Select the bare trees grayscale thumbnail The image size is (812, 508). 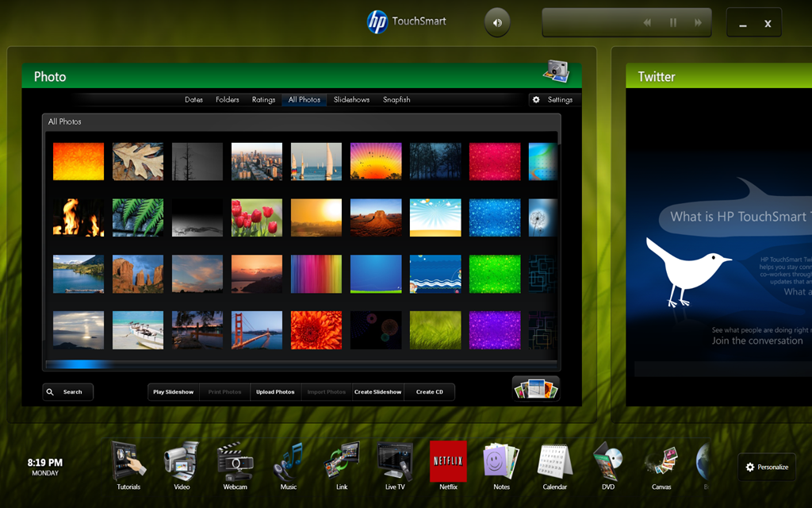(x=197, y=162)
